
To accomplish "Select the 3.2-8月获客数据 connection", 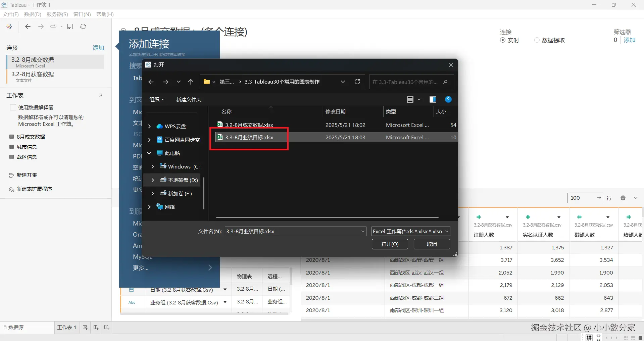I will [x=55, y=77].
